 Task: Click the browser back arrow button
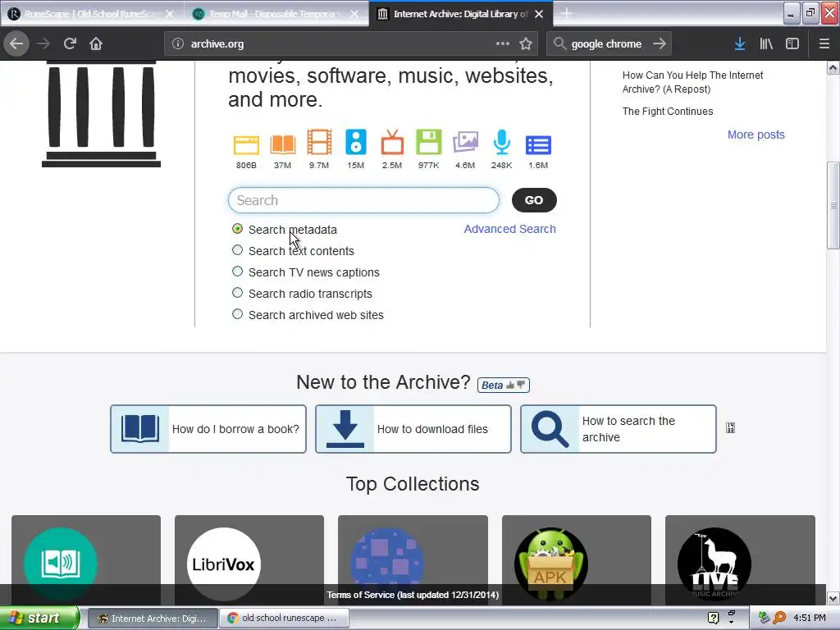pyautogui.click(x=16, y=43)
